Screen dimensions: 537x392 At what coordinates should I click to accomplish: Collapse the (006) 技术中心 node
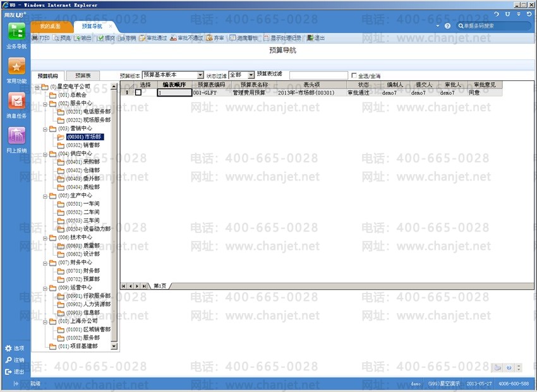point(45,238)
